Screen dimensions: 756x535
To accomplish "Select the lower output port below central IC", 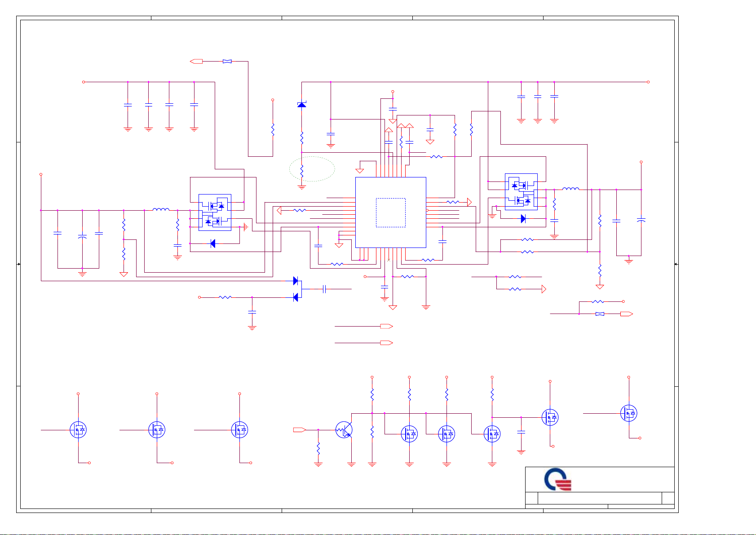I will tap(387, 343).
